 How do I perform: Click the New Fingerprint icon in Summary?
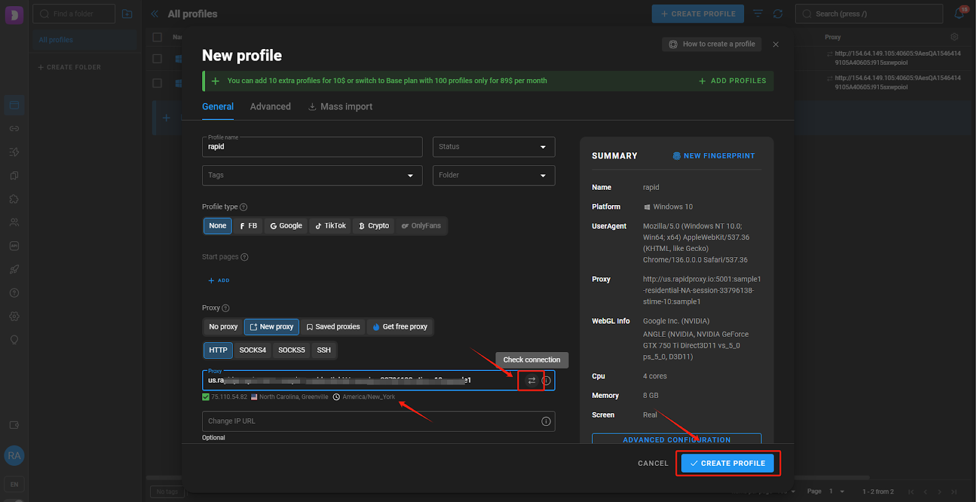(x=677, y=156)
